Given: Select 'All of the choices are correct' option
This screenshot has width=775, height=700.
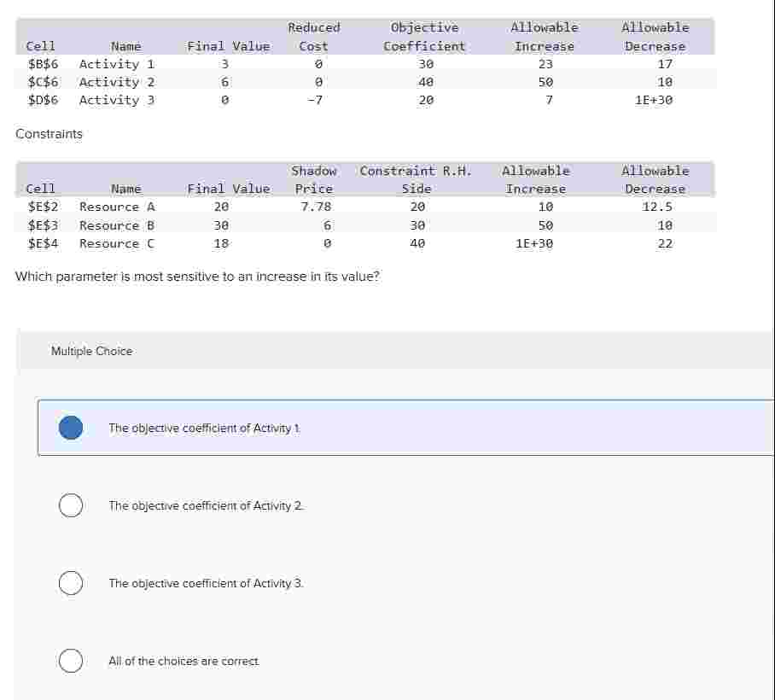Looking at the screenshot, I should pos(71,661).
